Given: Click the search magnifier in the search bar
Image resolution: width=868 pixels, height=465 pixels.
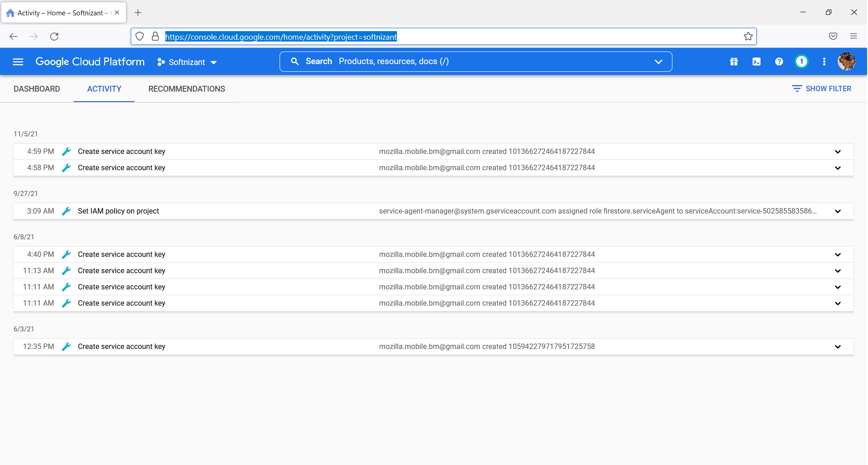Looking at the screenshot, I should click(x=295, y=61).
